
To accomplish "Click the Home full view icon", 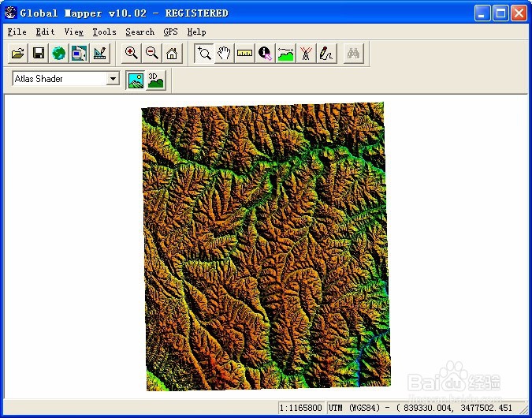I will [x=173, y=54].
